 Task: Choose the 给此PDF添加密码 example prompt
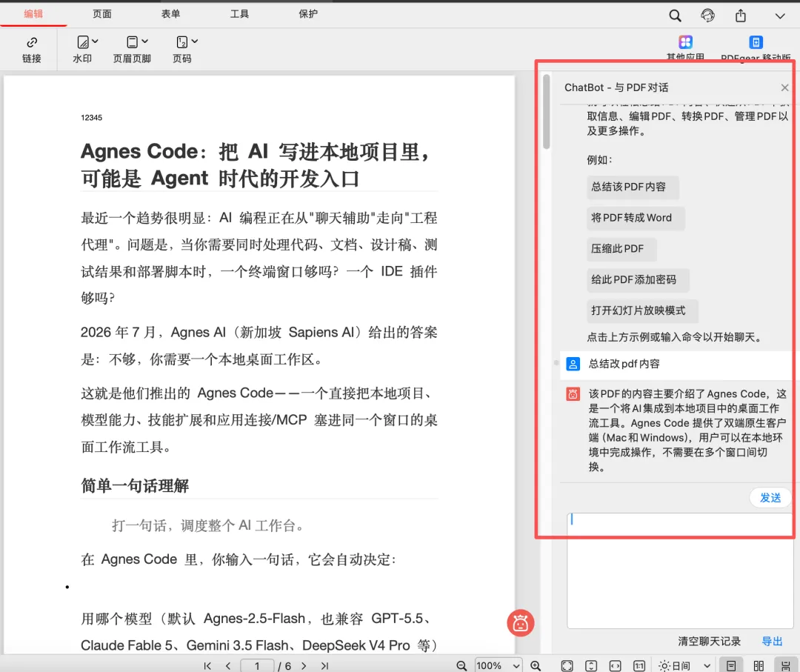click(x=638, y=279)
